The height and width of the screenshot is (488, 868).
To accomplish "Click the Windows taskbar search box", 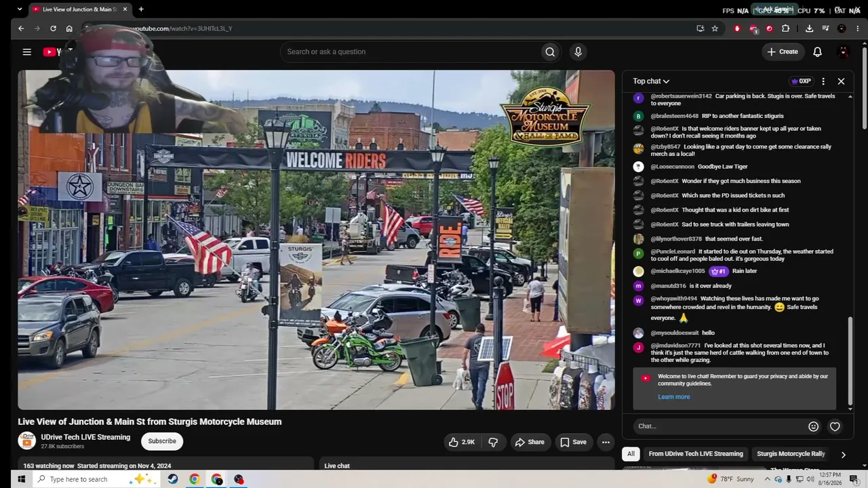I will tap(95, 479).
